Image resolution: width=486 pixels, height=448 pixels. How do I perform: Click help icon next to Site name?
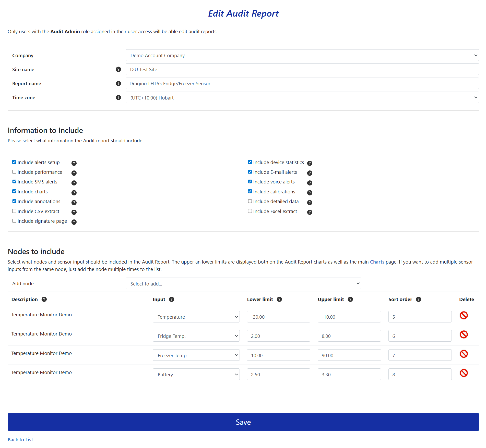[x=118, y=69]
